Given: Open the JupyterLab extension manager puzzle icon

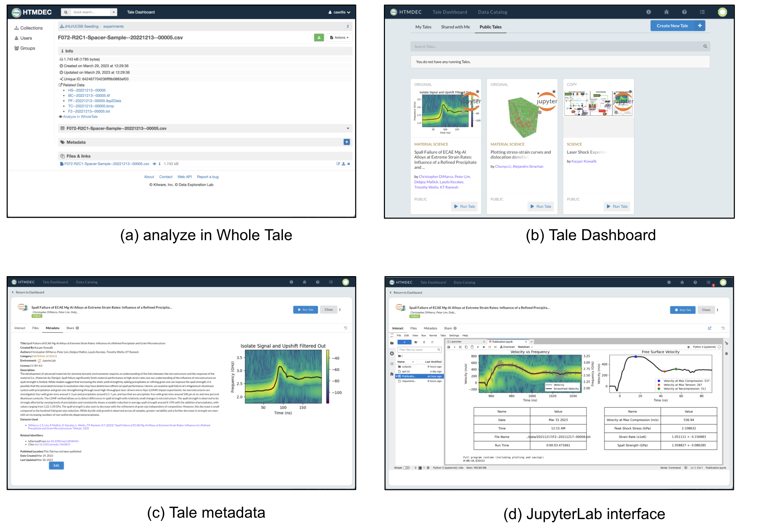Looking at the screenshot, I should (x=392, y=374).
